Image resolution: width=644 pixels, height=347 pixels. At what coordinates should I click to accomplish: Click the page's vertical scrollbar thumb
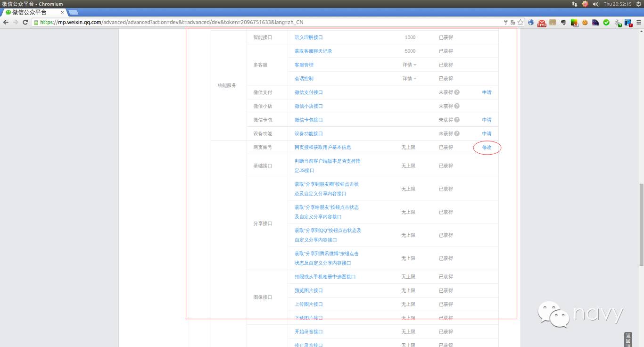641,224
